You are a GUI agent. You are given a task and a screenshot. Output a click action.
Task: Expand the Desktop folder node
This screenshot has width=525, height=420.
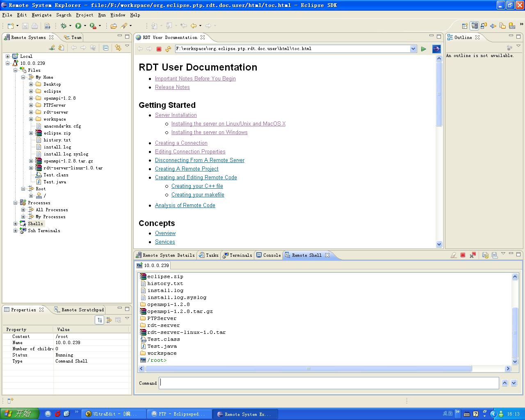[x=31, y=84]
